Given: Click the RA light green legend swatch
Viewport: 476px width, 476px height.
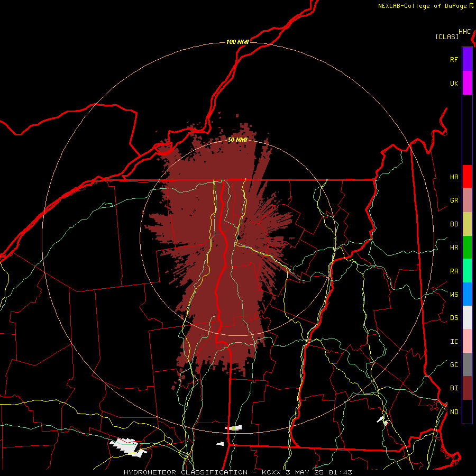Looking at the screenshot, I should [467, 271].
